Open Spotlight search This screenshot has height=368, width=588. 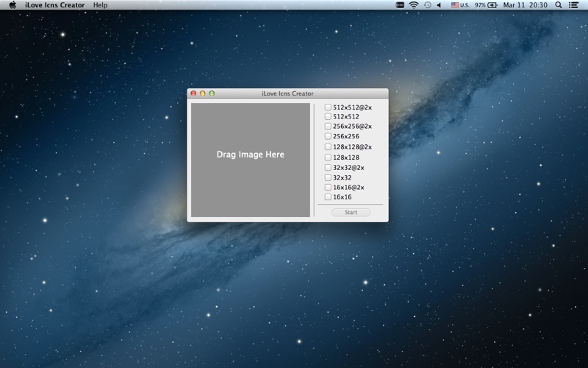(x=559, y=5)
